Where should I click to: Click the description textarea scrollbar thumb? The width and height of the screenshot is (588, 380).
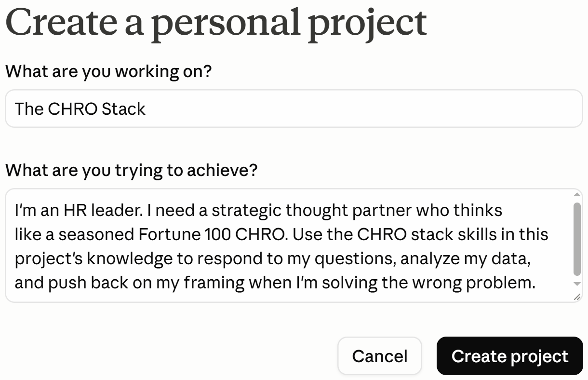577,239
